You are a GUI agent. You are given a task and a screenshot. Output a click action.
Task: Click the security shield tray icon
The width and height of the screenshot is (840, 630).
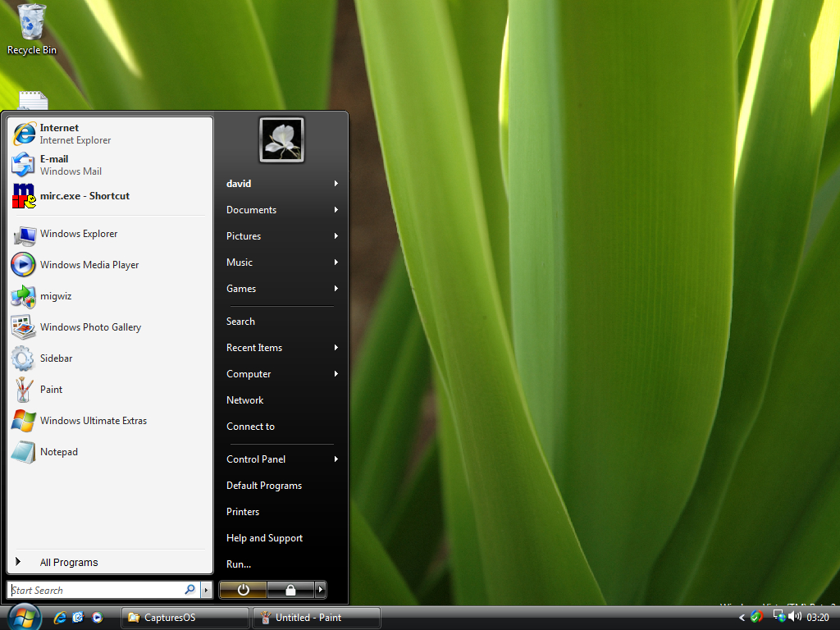click(x=757, y=617)
